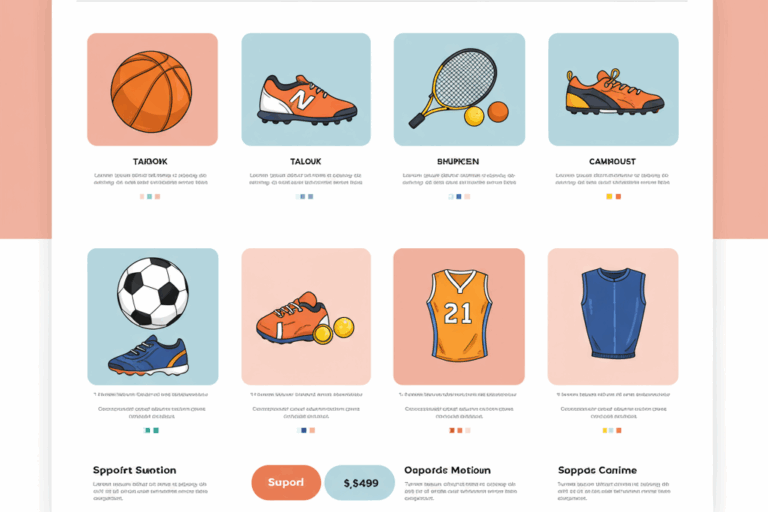Pick the red-orange swatch below the jersey
This screenshot has height=512, width=768.
point(452,431)
